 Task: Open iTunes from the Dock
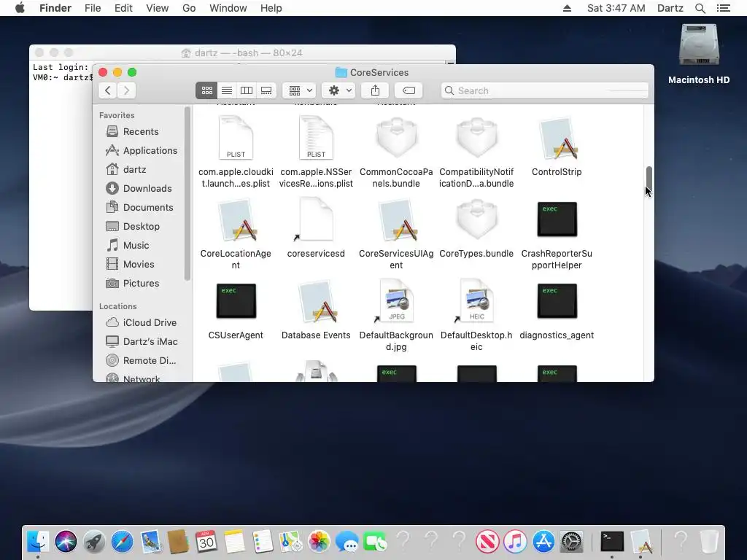click(x=516, y=542)
